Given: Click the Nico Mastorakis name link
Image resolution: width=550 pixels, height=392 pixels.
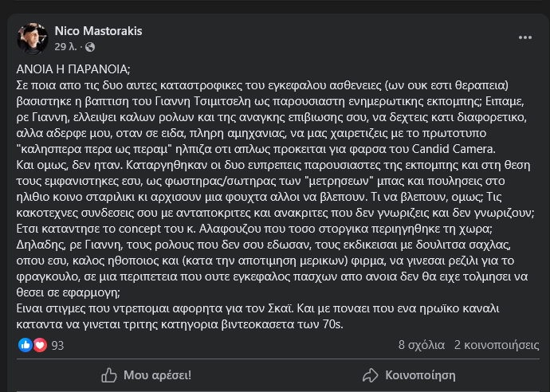Looking at the screenshot, I should (98, 31).
